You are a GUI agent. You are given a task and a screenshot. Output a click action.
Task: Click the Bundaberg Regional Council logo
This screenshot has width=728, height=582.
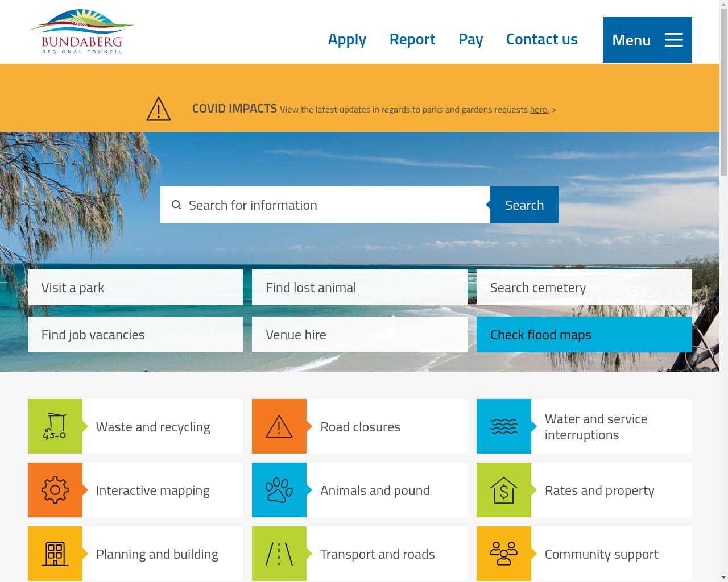(x=81, y=31)
